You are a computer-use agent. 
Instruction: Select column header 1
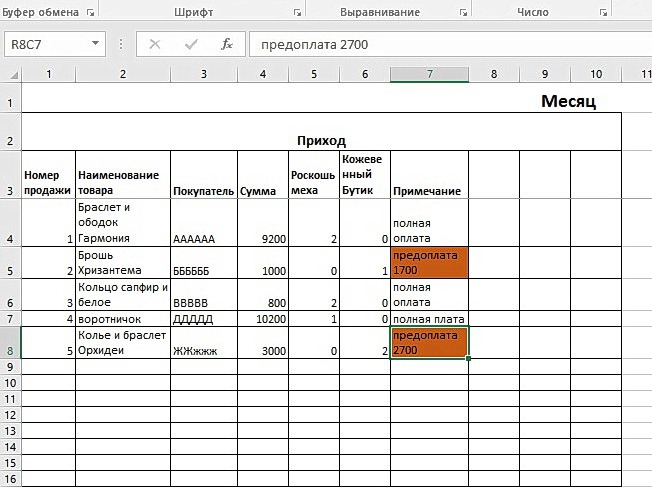[x=49, y=74]
